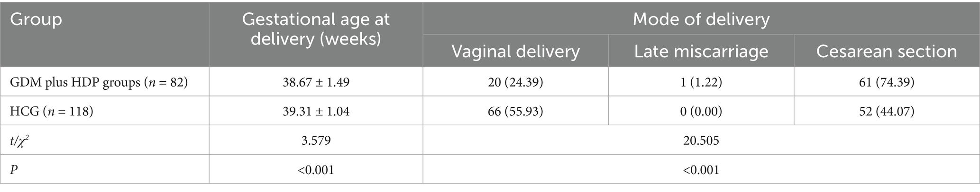Viewport: 980px width, 192px height.
Task: Select the "Vaginal delivery" subheader
Action: [515, 51]
